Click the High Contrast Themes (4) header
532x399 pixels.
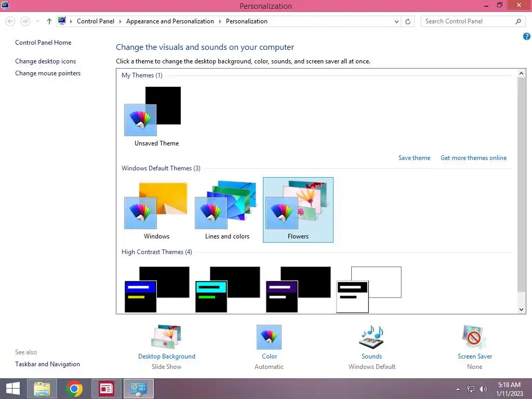[157, 252]
